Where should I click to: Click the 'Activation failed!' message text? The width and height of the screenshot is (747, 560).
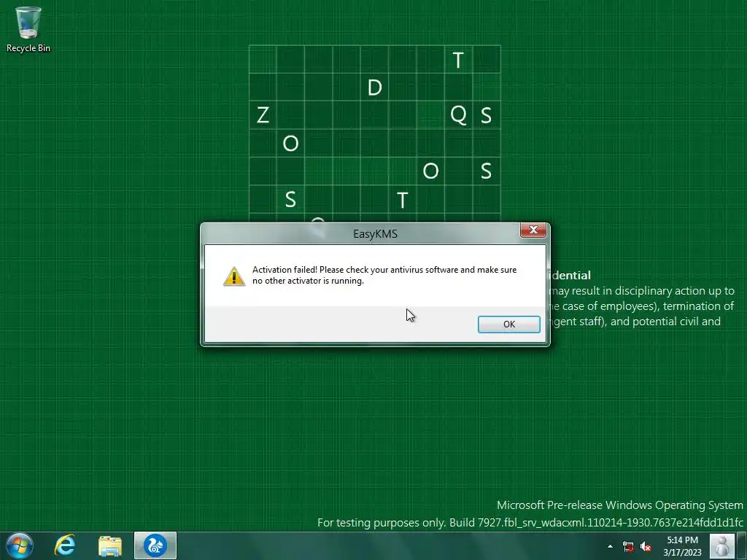click(384, 275)
